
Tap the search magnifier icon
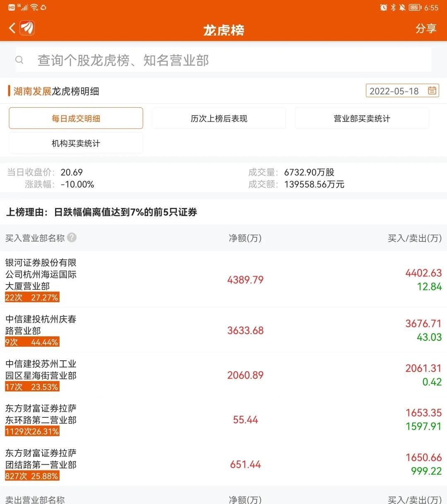tap(19, 60)
